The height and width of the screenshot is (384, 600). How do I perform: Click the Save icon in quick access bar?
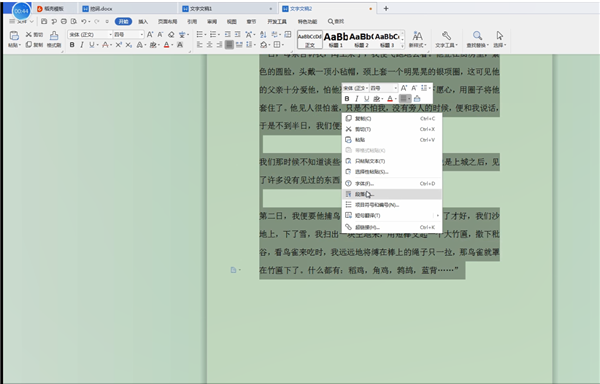44,21
